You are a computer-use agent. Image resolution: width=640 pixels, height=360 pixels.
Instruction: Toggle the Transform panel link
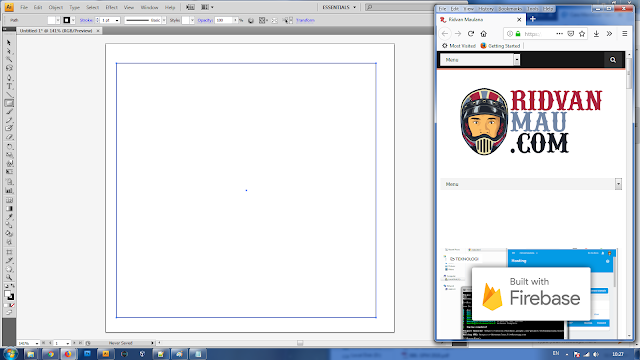pos(305,20)
